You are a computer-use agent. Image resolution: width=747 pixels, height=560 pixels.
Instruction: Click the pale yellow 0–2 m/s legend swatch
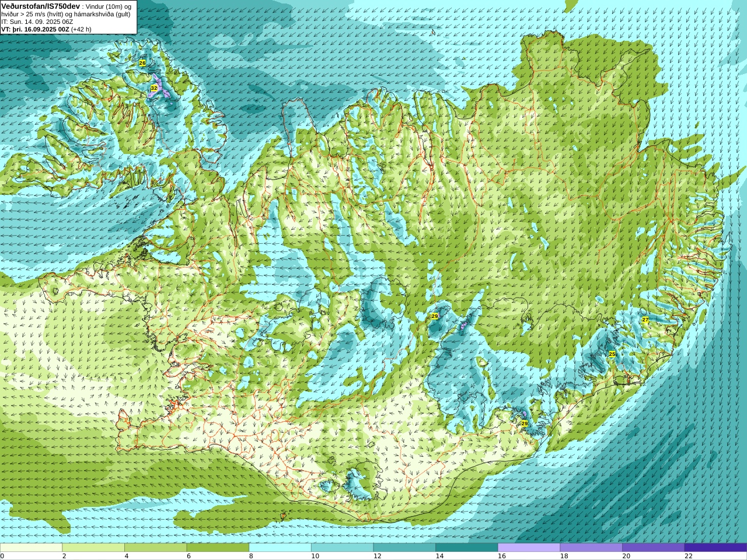click(x=31, y=548)
